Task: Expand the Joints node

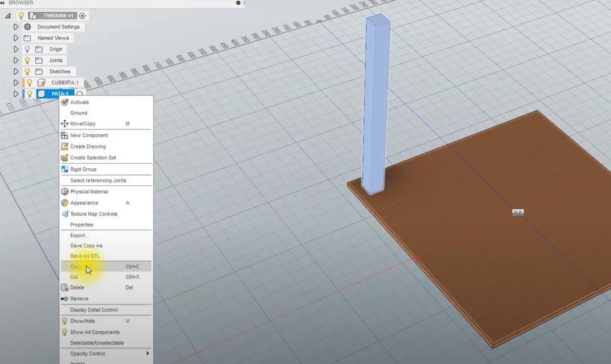Action: tap(16, 60)
